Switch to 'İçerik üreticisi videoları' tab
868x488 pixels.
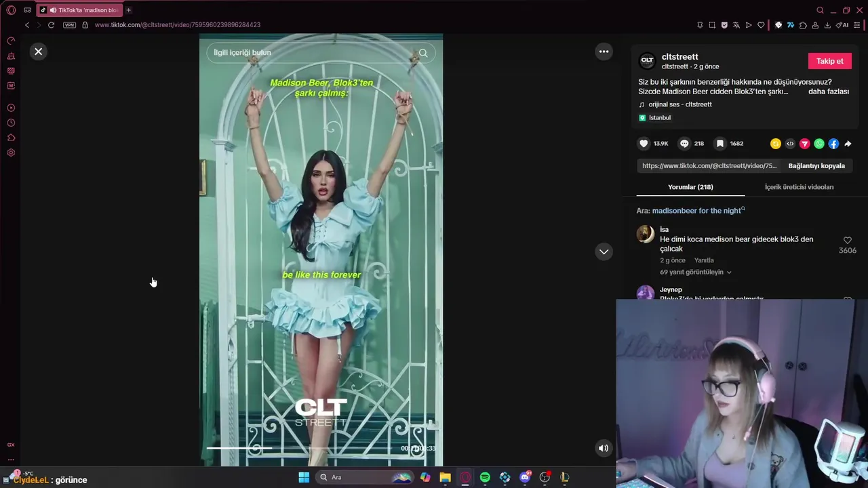(x=799, y=187)
